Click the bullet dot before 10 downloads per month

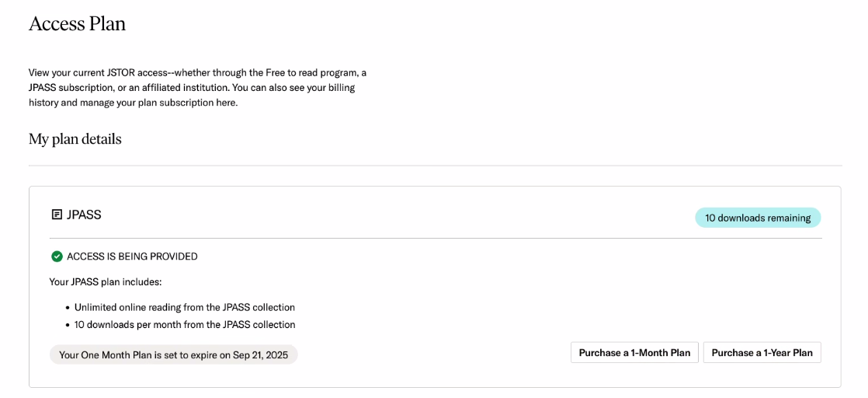(x=68, y=325)
